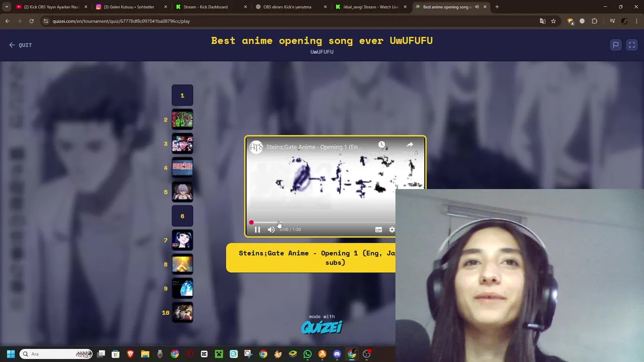Click the video progress bar
644x362 pixels.
tap(323, 222)
